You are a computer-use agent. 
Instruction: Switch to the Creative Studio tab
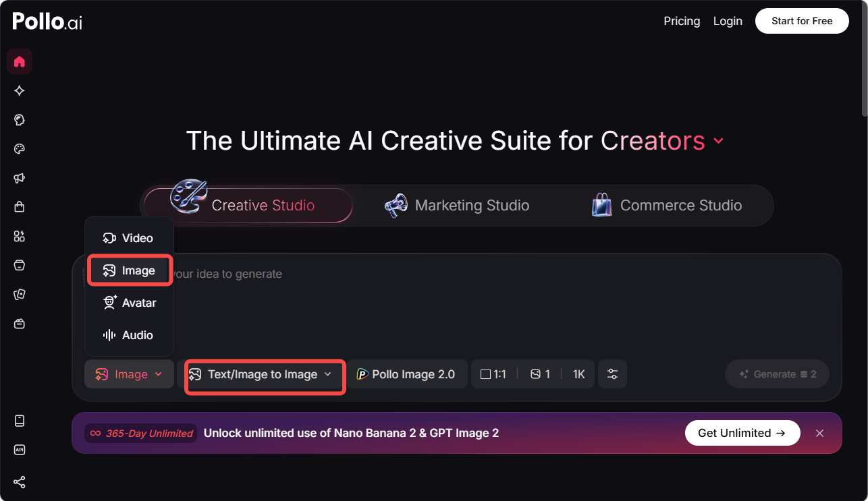coord(248,205)
